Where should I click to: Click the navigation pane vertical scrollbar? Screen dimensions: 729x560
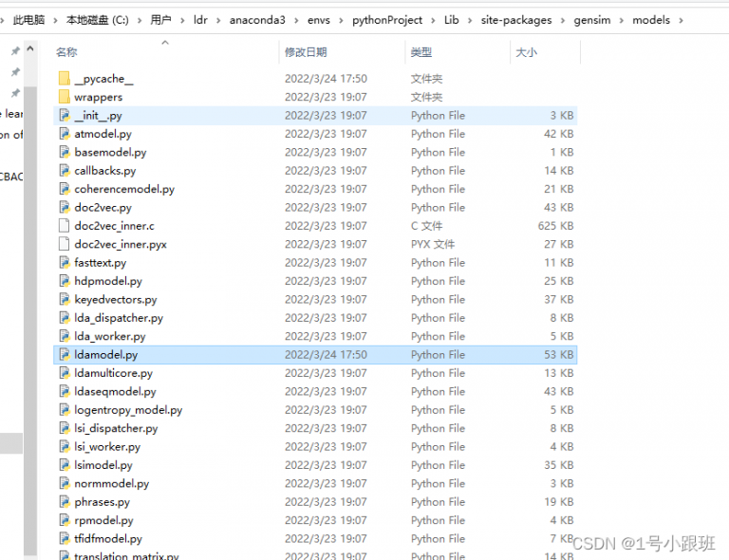tap(30, 285)
